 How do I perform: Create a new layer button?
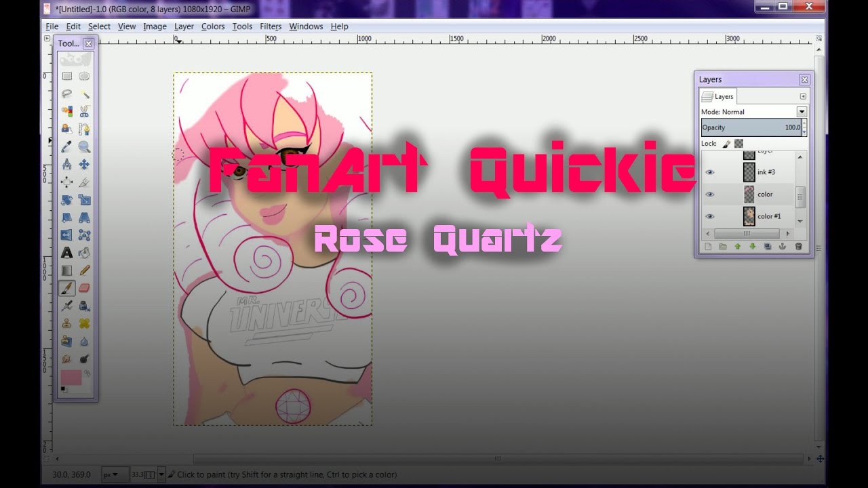pyautogui.click(x=709, y=247)
